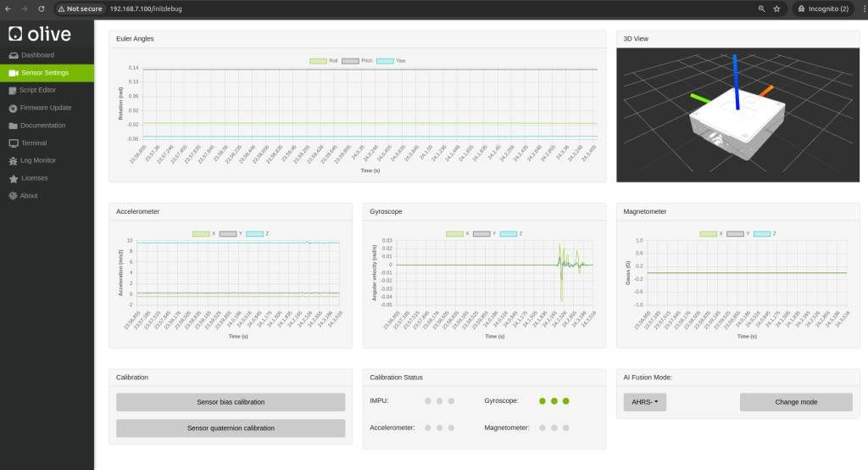
Task: Open the About page
Action: click(29, 196)
